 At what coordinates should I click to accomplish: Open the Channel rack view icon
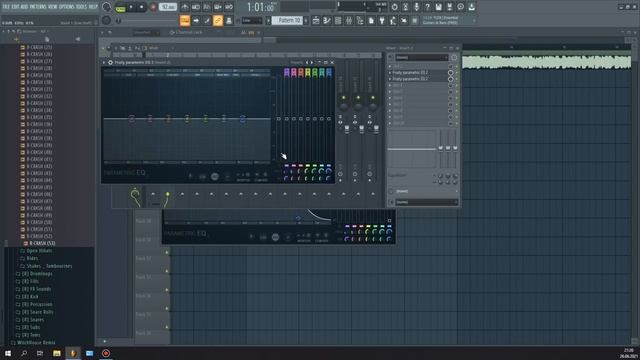(x=338, y=20)
